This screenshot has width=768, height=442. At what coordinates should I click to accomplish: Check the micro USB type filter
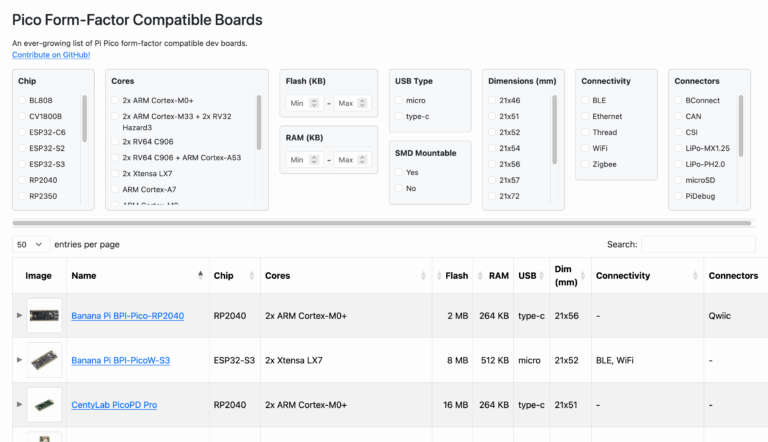point(399,100)
